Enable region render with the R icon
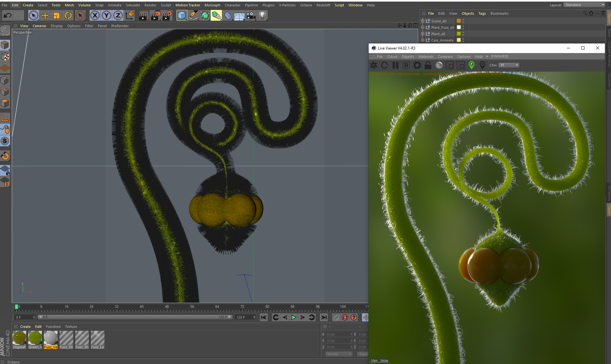This screenshot has width=611, height=364. 406,65
